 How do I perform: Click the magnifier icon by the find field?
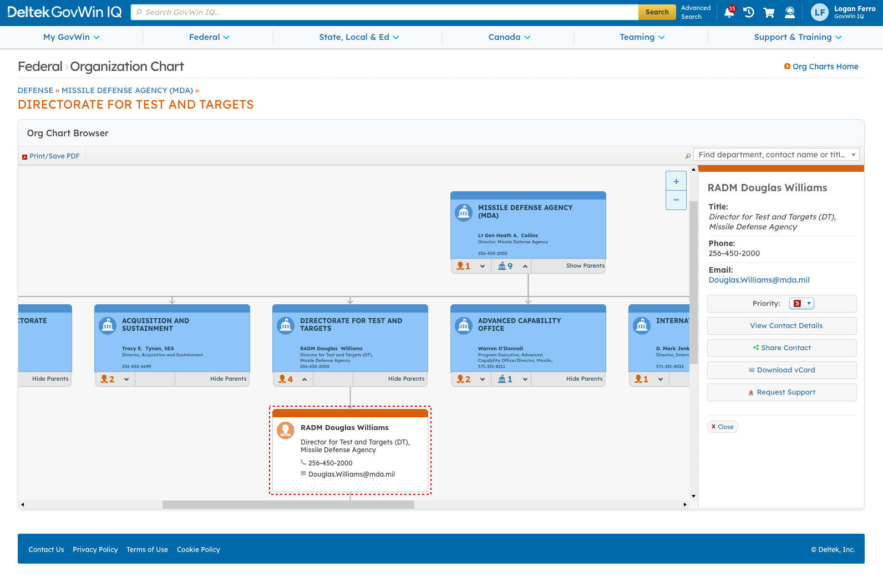[x=688, y=156]
